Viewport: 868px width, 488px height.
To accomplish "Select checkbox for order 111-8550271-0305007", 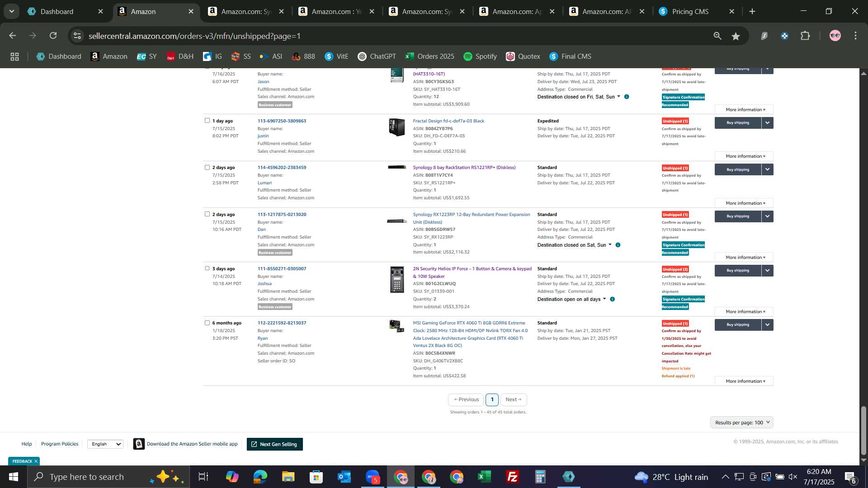I will tap(207, 268).
